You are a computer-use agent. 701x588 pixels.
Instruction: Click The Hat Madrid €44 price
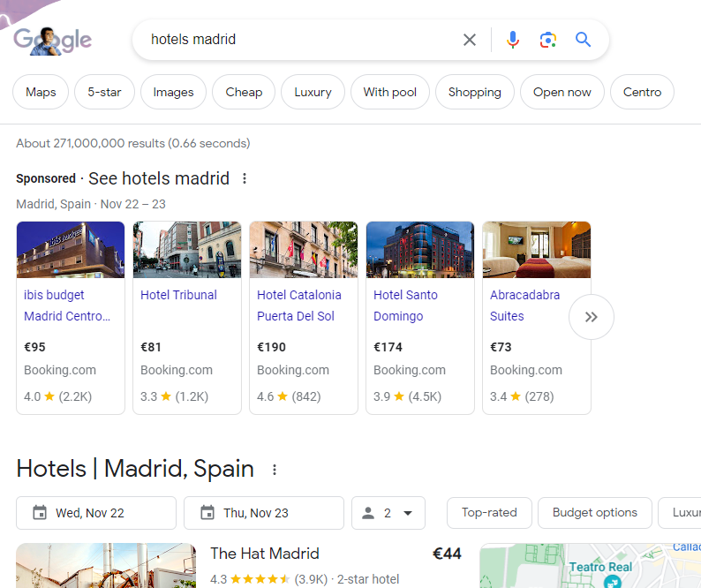[447, 554]
